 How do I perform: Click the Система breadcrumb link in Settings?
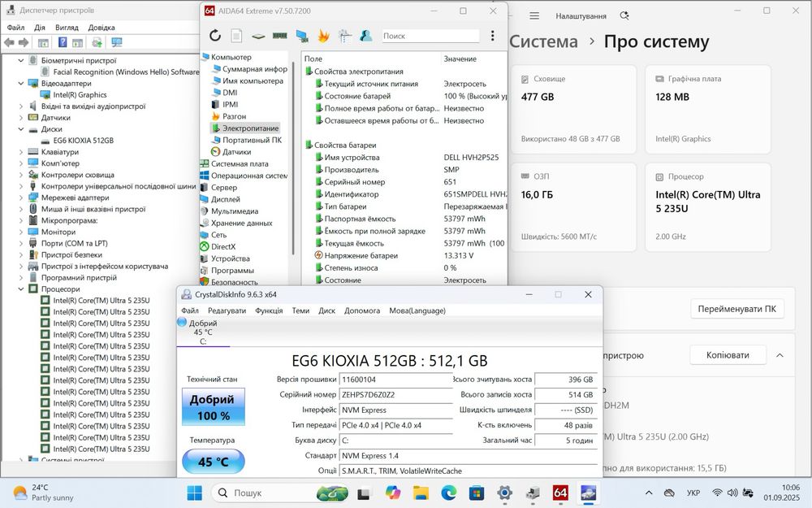coord(543,41)
